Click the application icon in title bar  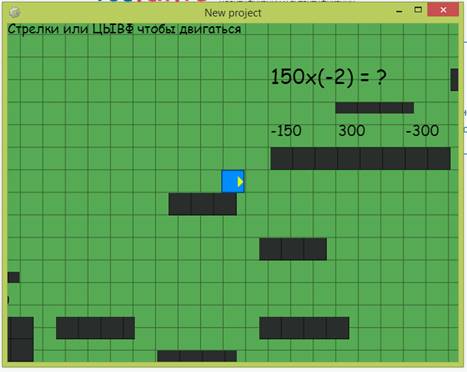14,13
